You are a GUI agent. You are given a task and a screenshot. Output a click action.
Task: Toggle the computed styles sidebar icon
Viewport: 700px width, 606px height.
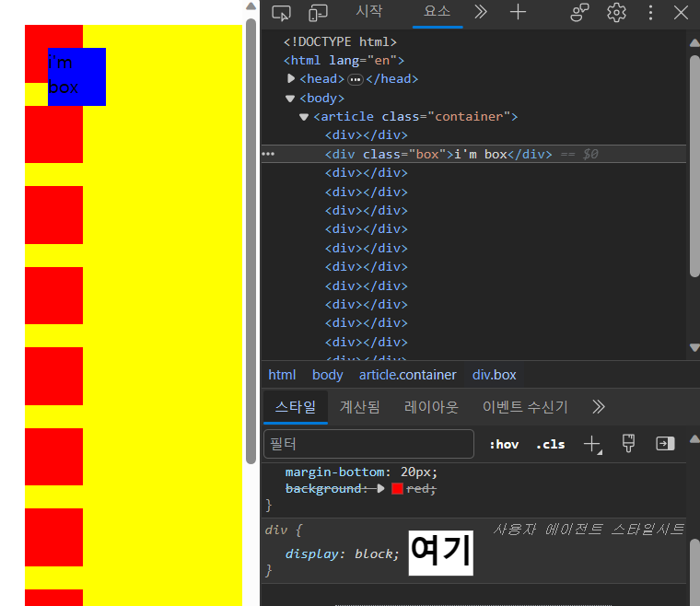(665, 444)
